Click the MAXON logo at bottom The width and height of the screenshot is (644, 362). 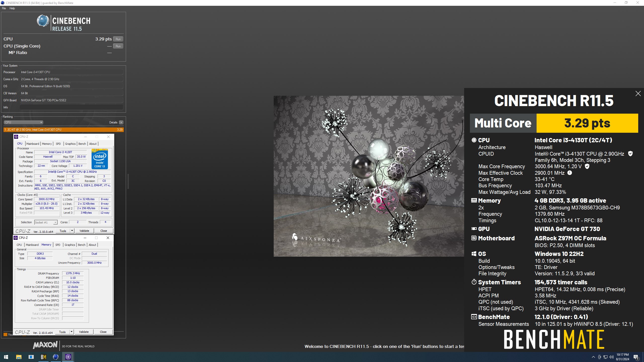coord(45,345)
